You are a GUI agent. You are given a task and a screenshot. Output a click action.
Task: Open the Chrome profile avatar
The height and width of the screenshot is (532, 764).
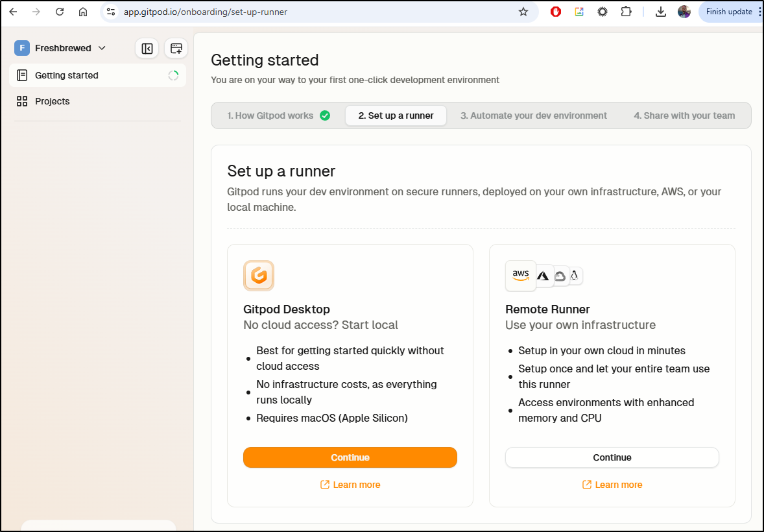coord(684,12)
